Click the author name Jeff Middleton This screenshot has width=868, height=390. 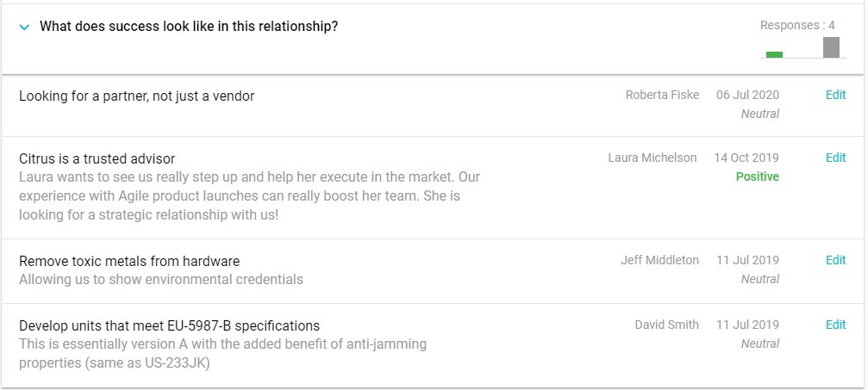coord(659,260)
